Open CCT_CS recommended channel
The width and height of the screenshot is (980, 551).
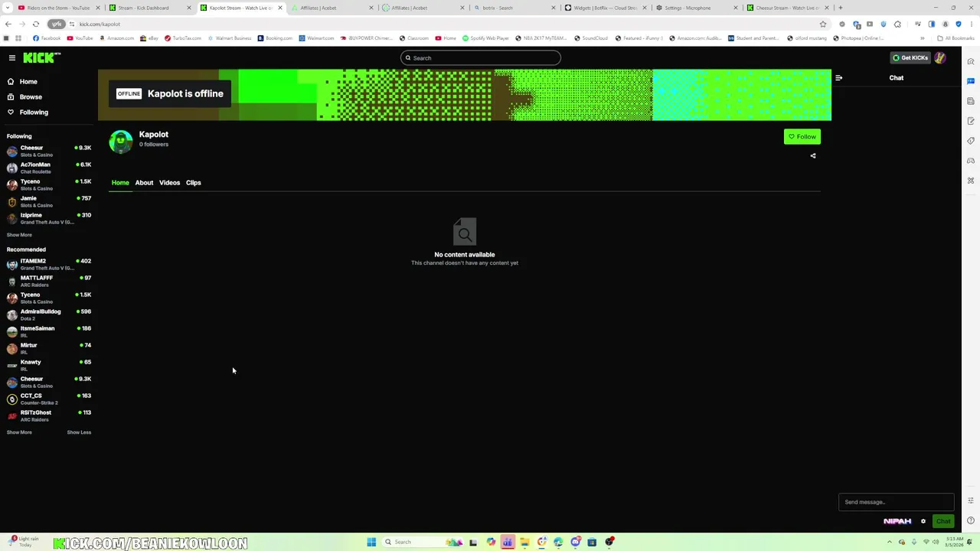(x=48, y=399)
